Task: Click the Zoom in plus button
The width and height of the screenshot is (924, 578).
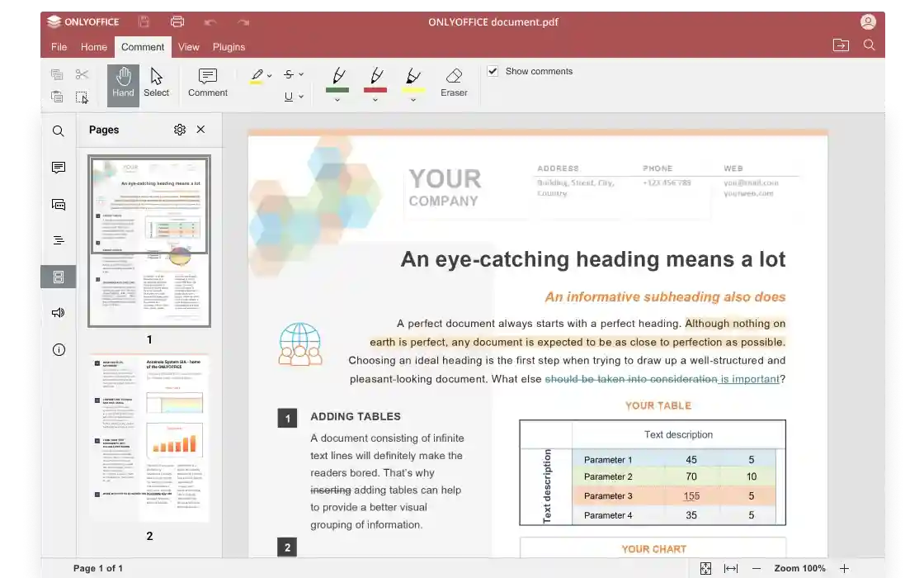Action: click(x=844, y=568)
